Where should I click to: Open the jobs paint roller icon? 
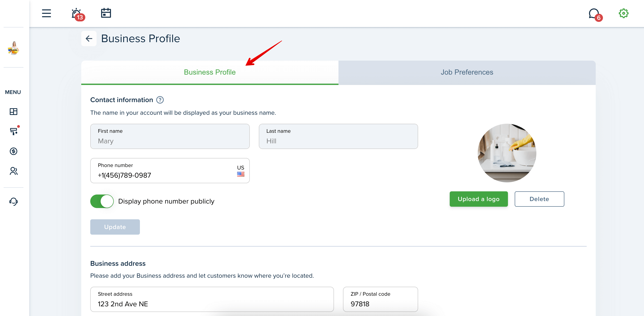coord(14,131)
